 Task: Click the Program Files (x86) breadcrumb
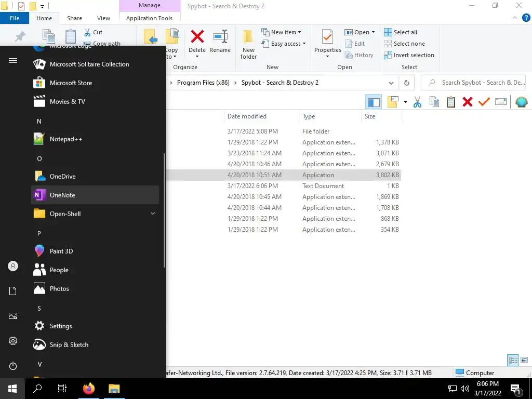(203, 83)
